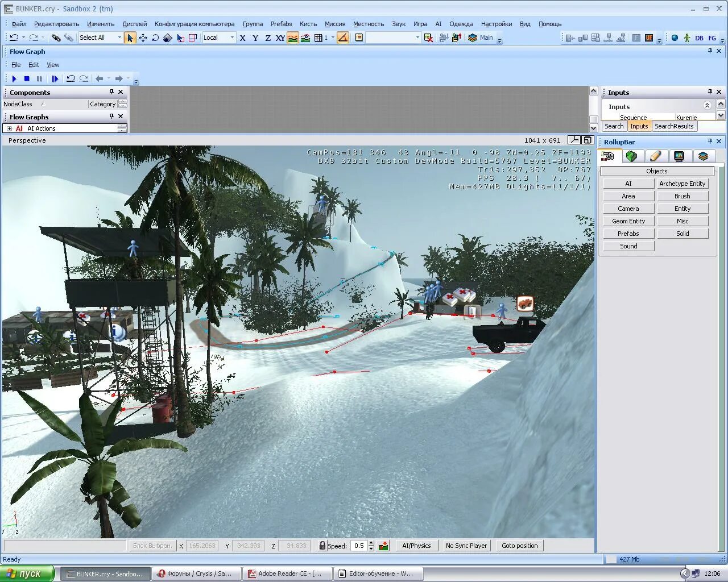Click the AI/Physics button
Screen dimensions: 728x582
[416, 546]
